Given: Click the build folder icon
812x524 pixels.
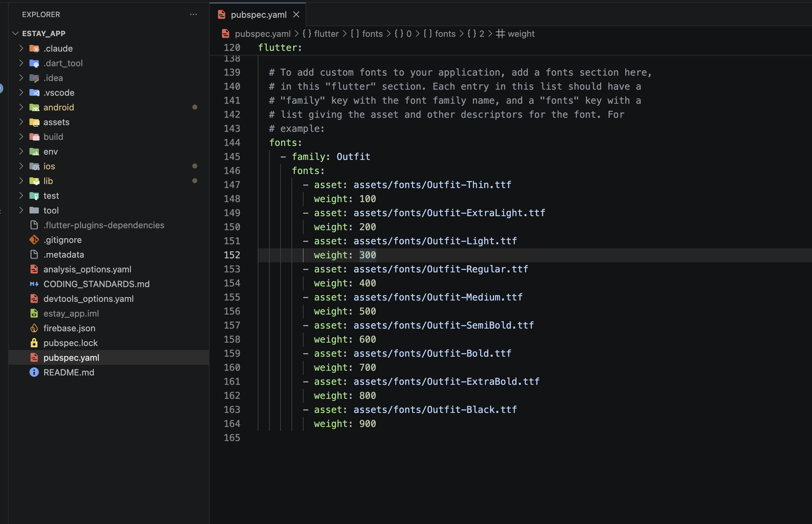Looking at the screenshot, I should [34, 137].
